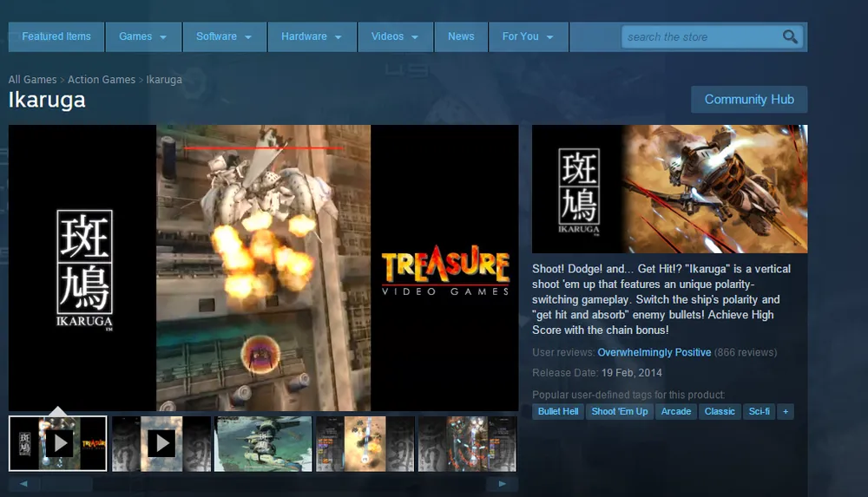Viewport: 868px width, 497px height.
Task: Go to All Games breadcrumb
Action: [x=33, y=80]
